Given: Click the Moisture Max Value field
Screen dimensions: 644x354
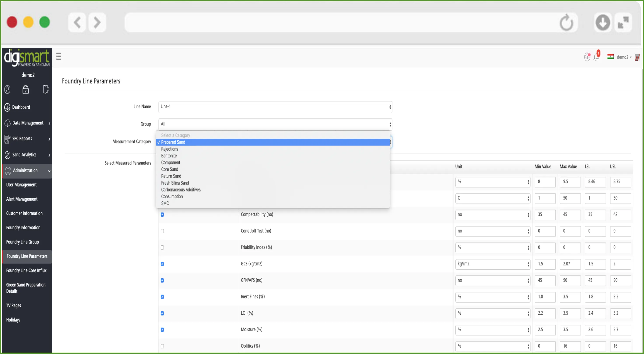Looking at the screenshot, I should [x=570, y=330].
